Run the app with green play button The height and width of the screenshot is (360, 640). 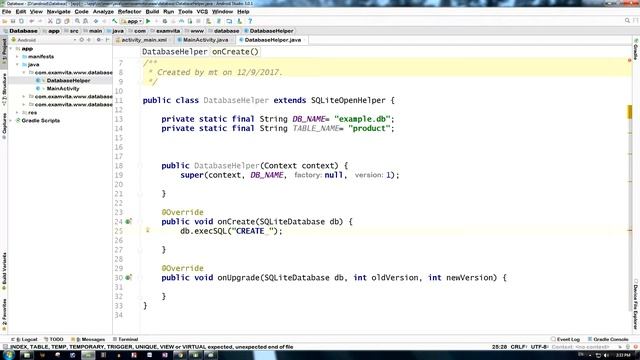point(148,21)
